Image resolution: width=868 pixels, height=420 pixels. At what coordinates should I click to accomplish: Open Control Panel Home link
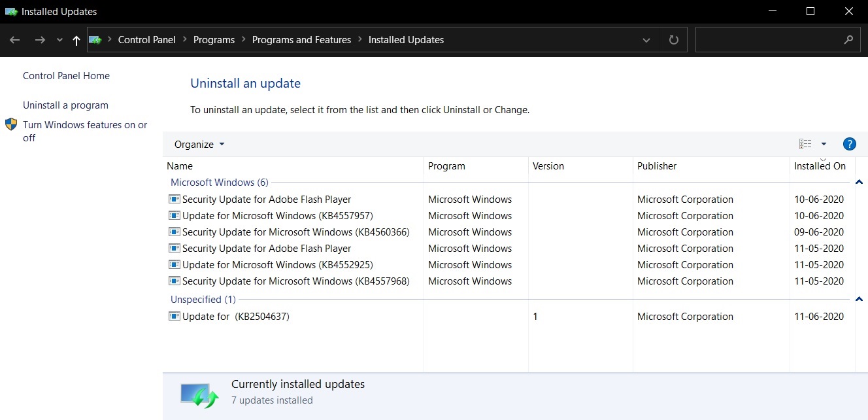coord(66,76)
